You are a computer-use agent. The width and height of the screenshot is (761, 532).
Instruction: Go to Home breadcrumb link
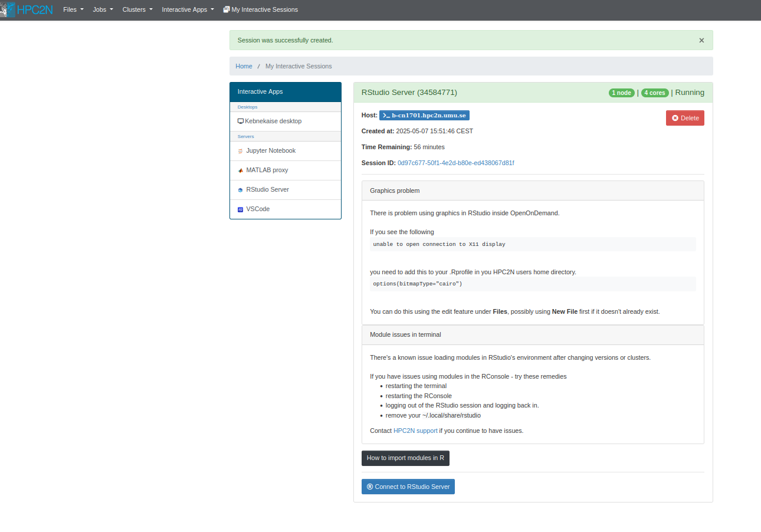[244, 66]
